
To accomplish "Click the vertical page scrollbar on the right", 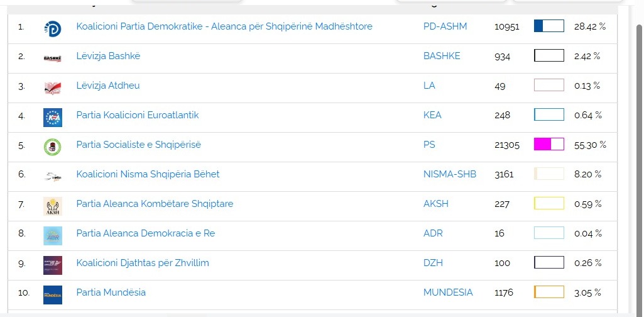I will 640,126.
